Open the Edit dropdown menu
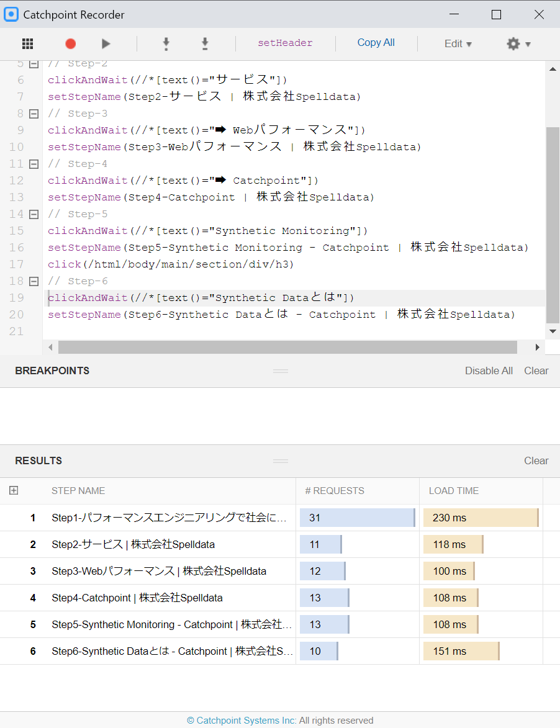Image resolution: width=560 pixels, height=728 pixels. [458, 43]
